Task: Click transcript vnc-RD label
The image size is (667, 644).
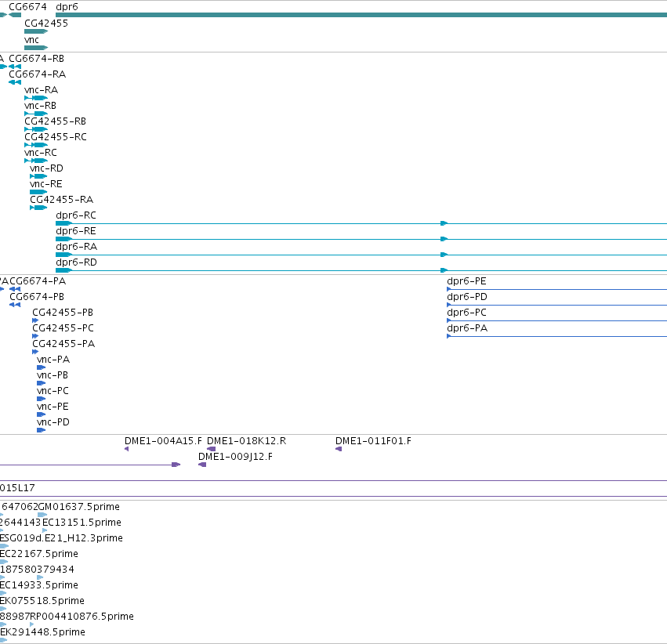Action: [46, 168]
